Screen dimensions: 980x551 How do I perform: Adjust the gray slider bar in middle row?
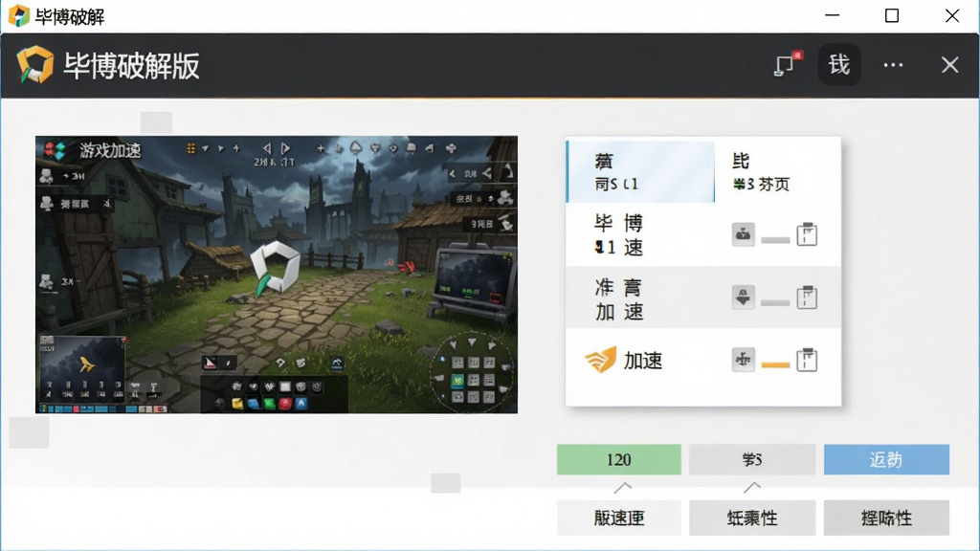775,302
